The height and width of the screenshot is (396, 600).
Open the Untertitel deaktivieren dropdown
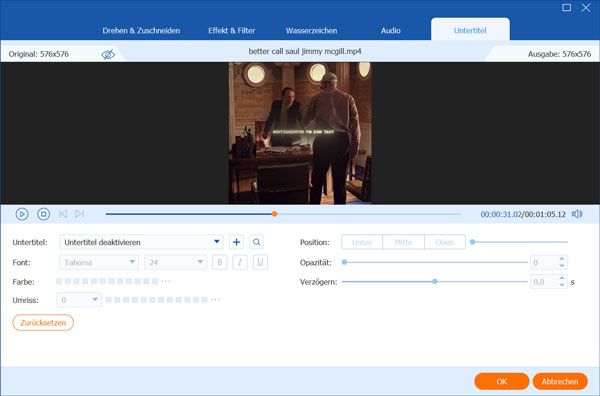pos(141,242)
